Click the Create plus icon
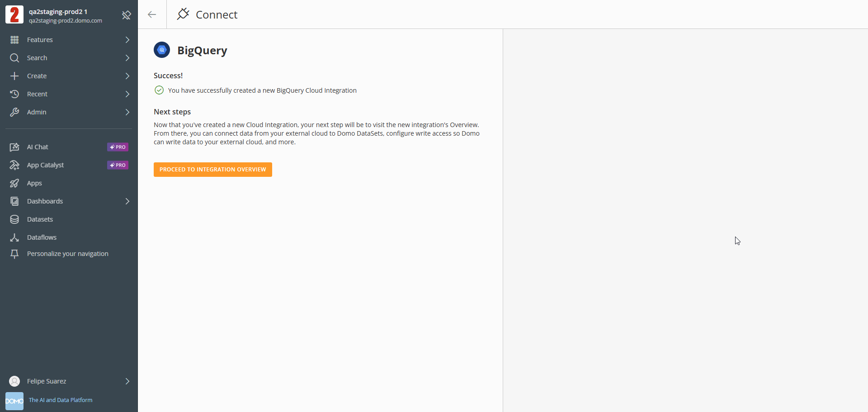The image size is (868, 412). coord(14,76)
